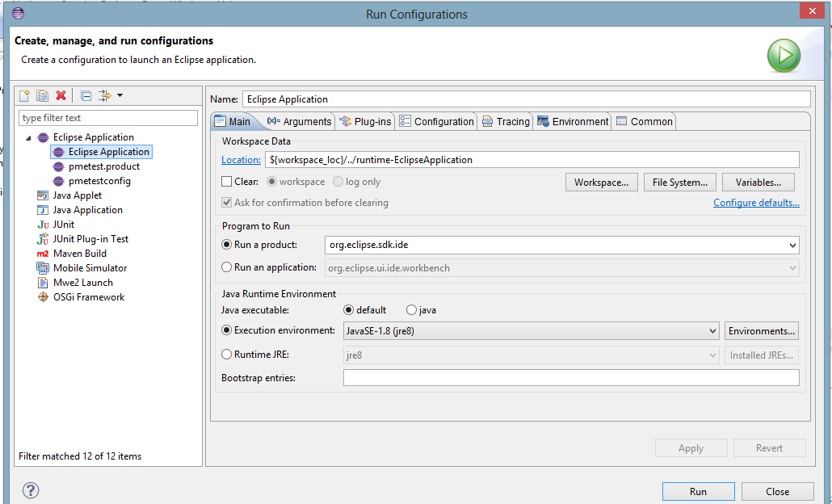The height and width of the screenshot is (504, 832).
Task: Click the green Run arrow graphic
Action: 784,56
